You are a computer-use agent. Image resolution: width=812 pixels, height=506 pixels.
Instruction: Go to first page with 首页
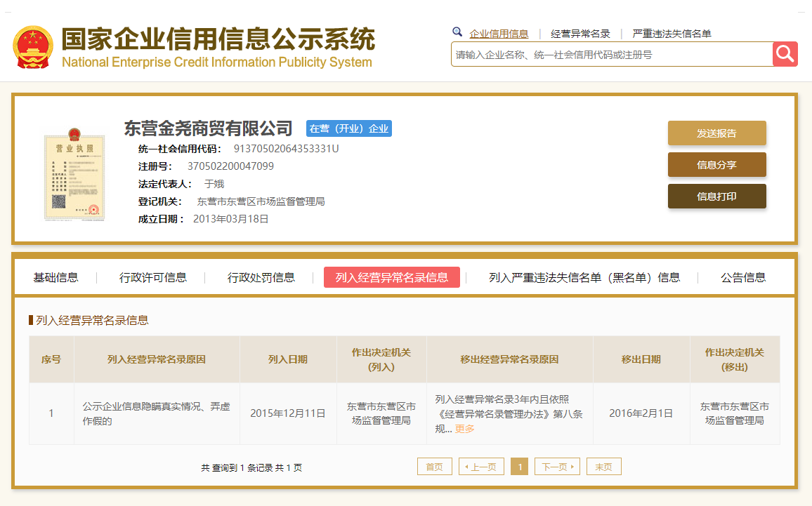coord(435,467)
